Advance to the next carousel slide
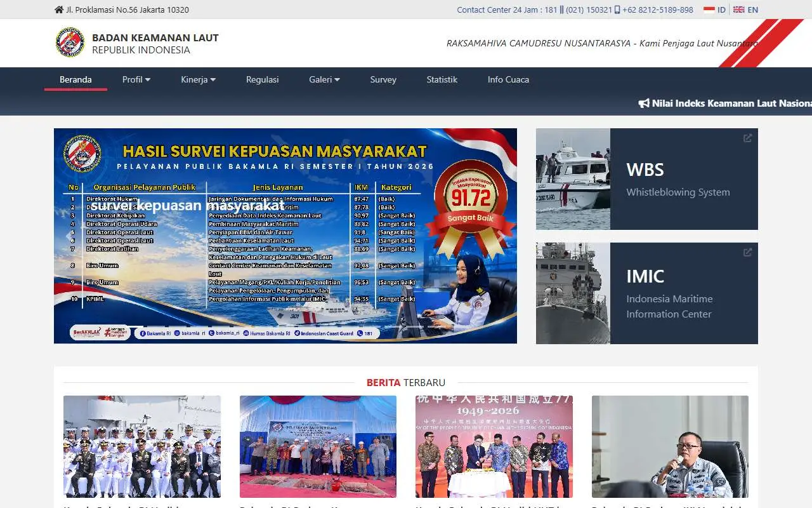This screenshot has width=812, height=508. pyautogui.click(x=501, y=236)
